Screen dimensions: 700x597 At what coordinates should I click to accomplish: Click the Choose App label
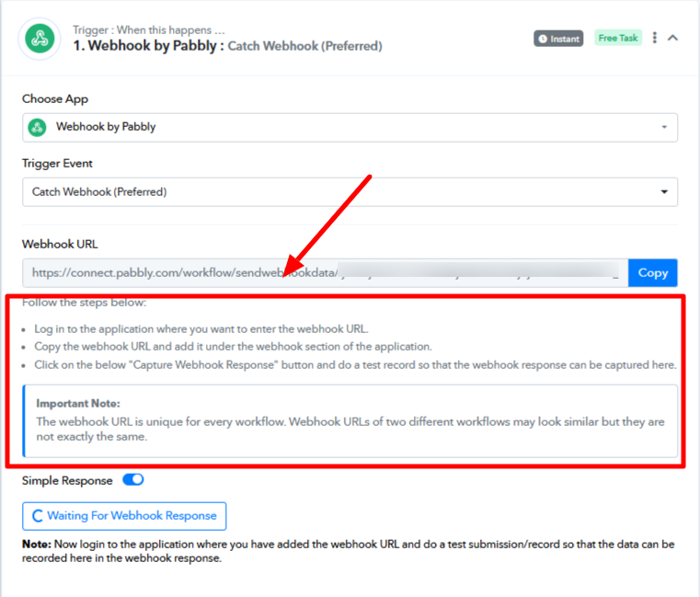[x=55, y=98]
